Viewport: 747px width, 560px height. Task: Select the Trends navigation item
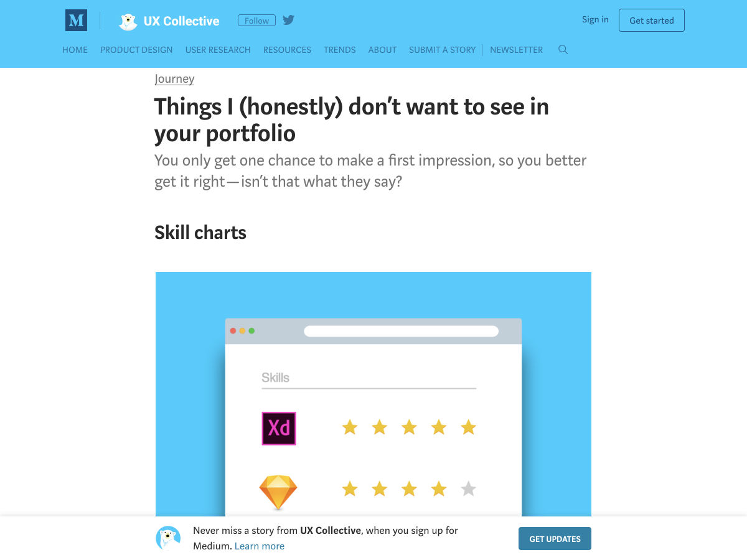point(340,50)
